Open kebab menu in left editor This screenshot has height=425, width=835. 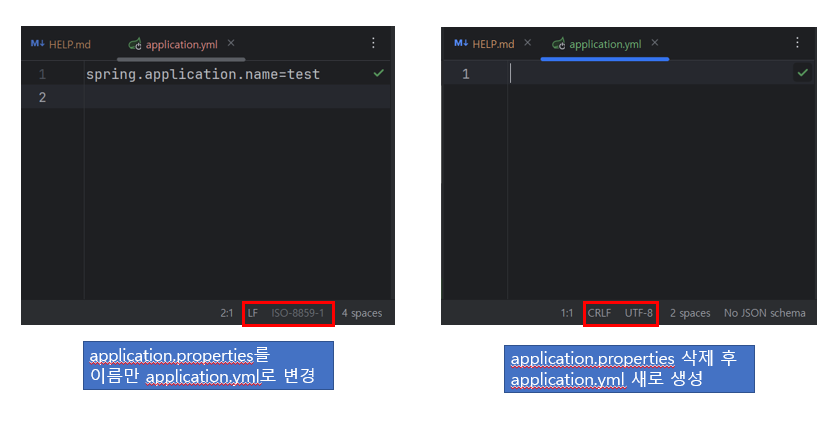pyautogui.click(x=373, y=43)
